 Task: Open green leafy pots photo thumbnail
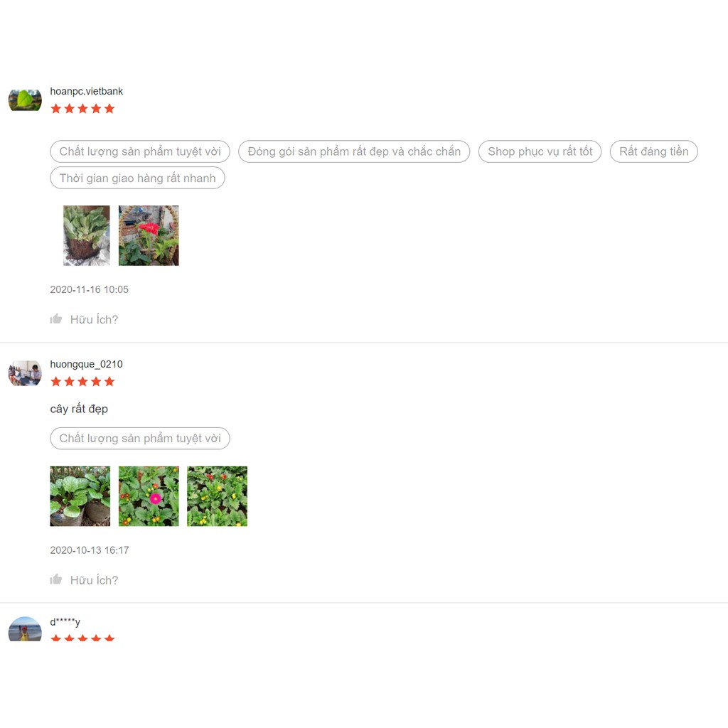80,496
